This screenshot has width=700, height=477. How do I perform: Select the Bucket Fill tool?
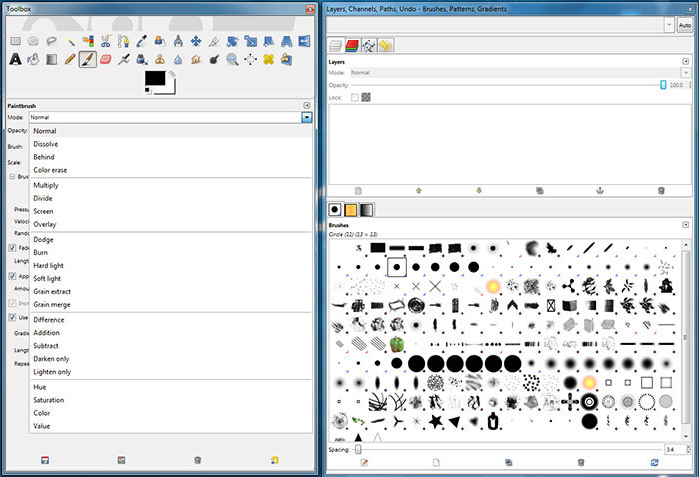click(33, 59)
